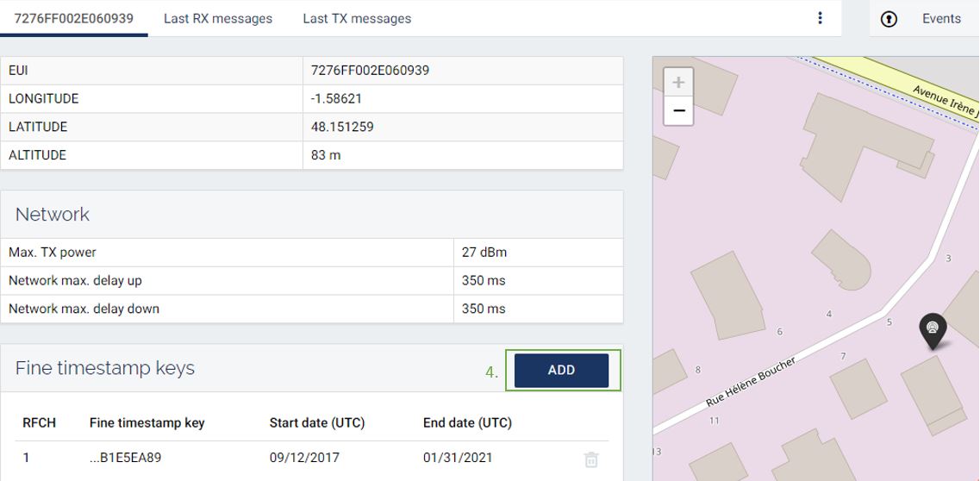
Task: Click the Fine timestamp key column header
Action: pos(147,422)
